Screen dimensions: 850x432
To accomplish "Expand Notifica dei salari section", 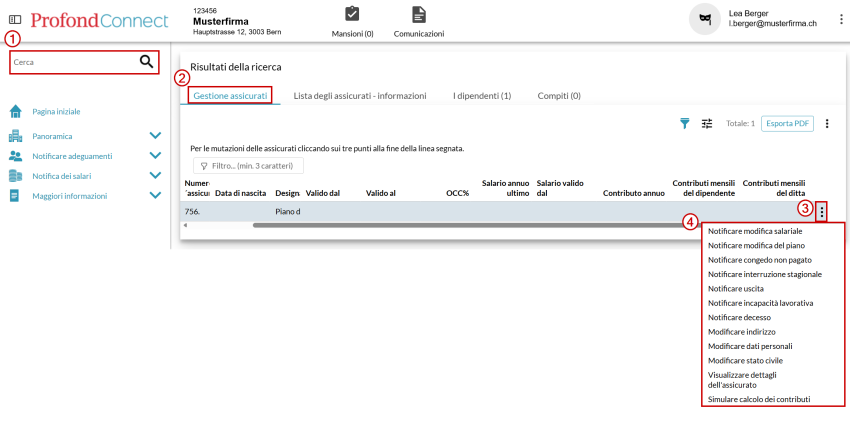I will click(155, 176).
